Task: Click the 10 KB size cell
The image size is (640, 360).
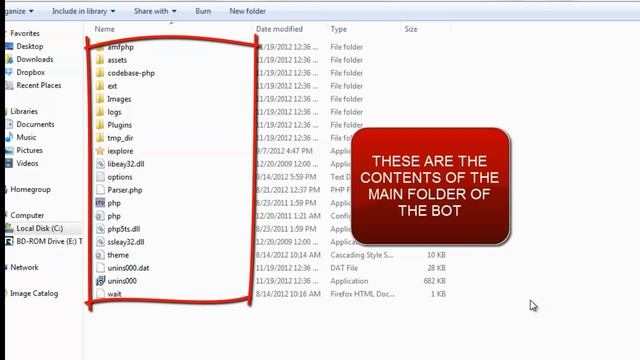Action: [436, 255]
